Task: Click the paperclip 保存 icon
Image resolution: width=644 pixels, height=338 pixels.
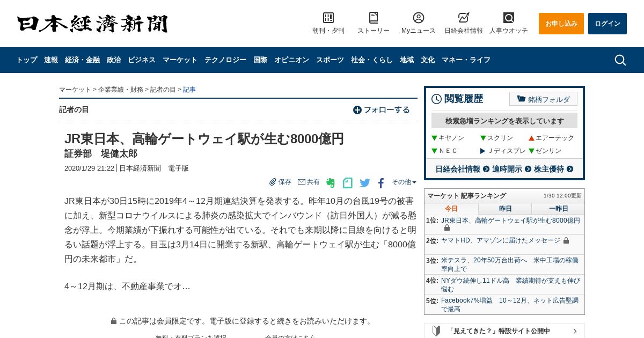Action: 273,182
